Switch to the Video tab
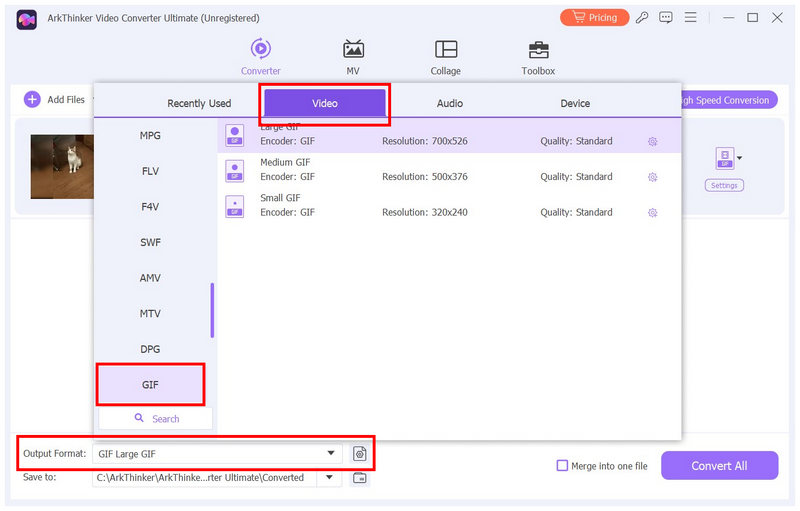800x511 pixels. 325,104
